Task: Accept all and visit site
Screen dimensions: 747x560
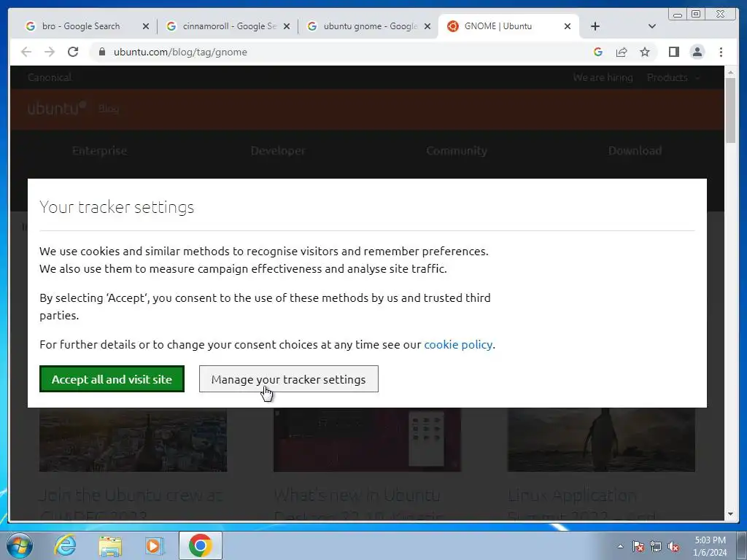Action: tap(112, 379)
